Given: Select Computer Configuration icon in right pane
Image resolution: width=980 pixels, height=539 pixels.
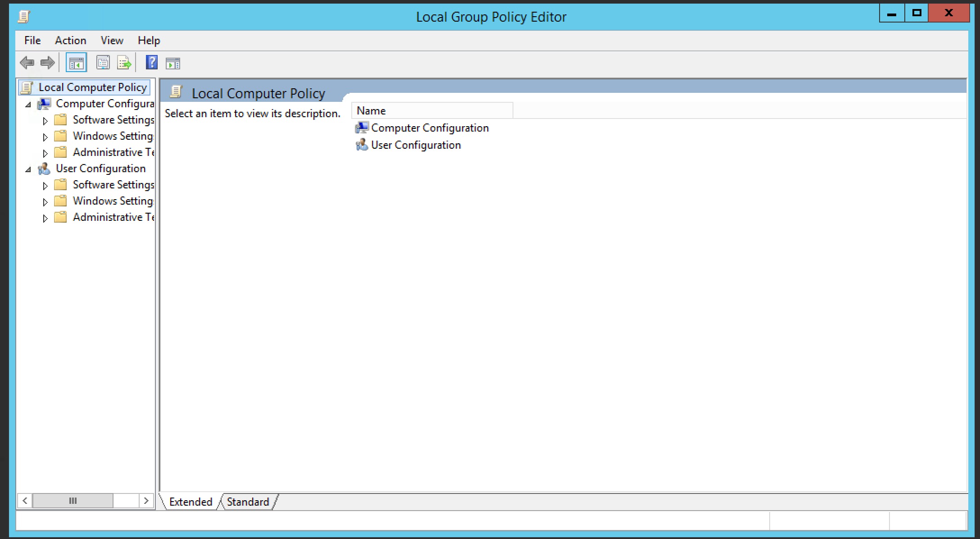Looking at the screenshot, I should click(362, 128).
